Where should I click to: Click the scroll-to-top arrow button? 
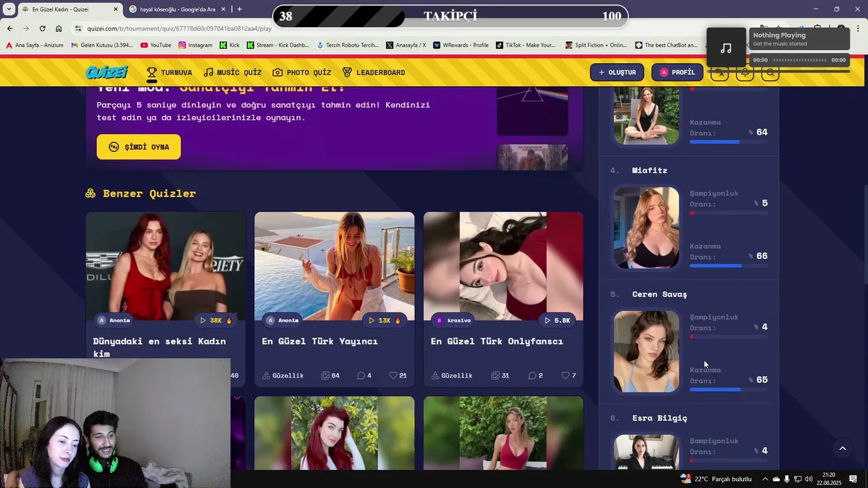(842, 449)
